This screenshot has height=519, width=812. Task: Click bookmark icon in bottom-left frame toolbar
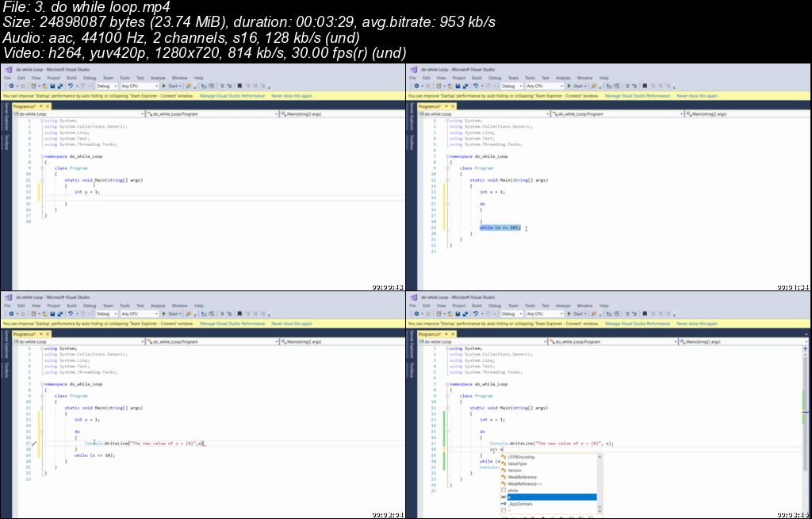[239, 313]
